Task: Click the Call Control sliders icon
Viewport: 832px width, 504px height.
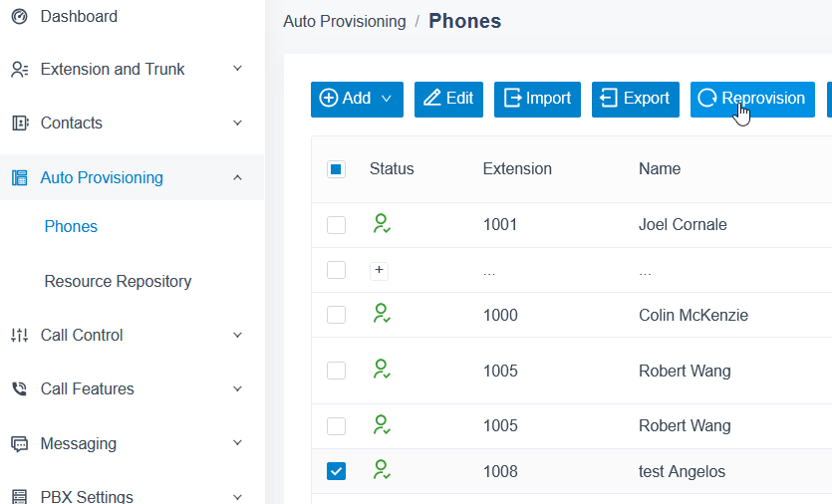Action: tap(19, 336)
